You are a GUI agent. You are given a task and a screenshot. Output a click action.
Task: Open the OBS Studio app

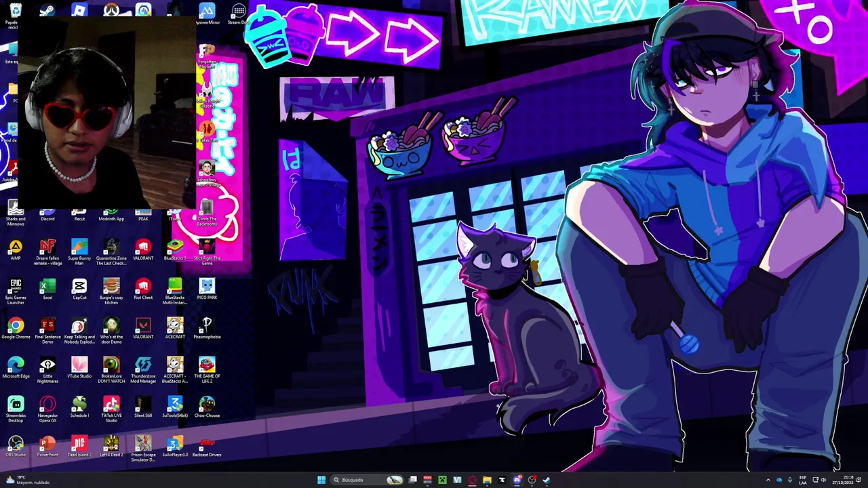click(x=16, y=446)
